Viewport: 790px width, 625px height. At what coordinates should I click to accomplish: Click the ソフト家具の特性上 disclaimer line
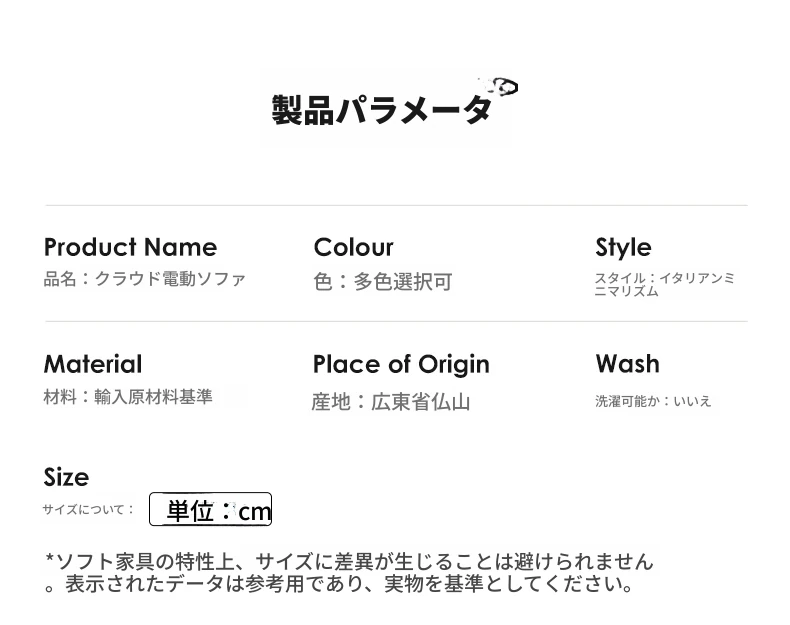349,561
